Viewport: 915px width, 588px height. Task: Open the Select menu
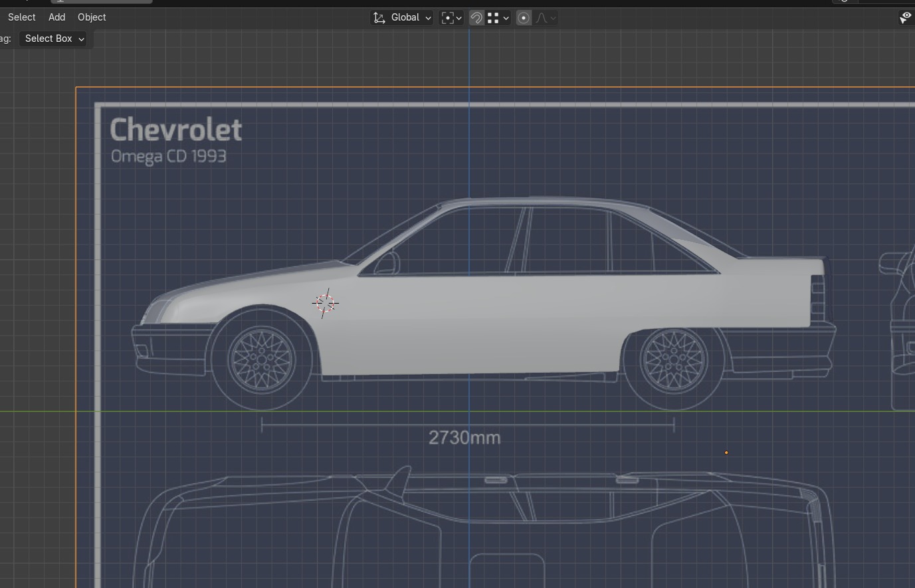22,17
